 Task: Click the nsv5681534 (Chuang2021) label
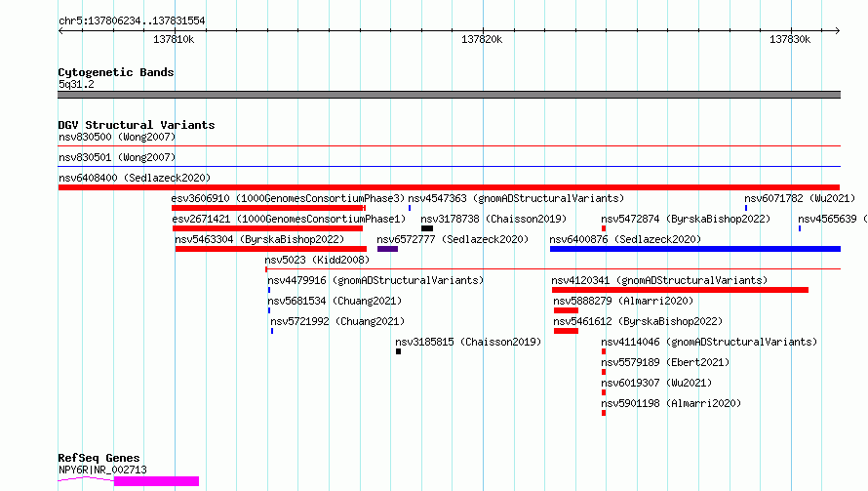coord(335,301)
